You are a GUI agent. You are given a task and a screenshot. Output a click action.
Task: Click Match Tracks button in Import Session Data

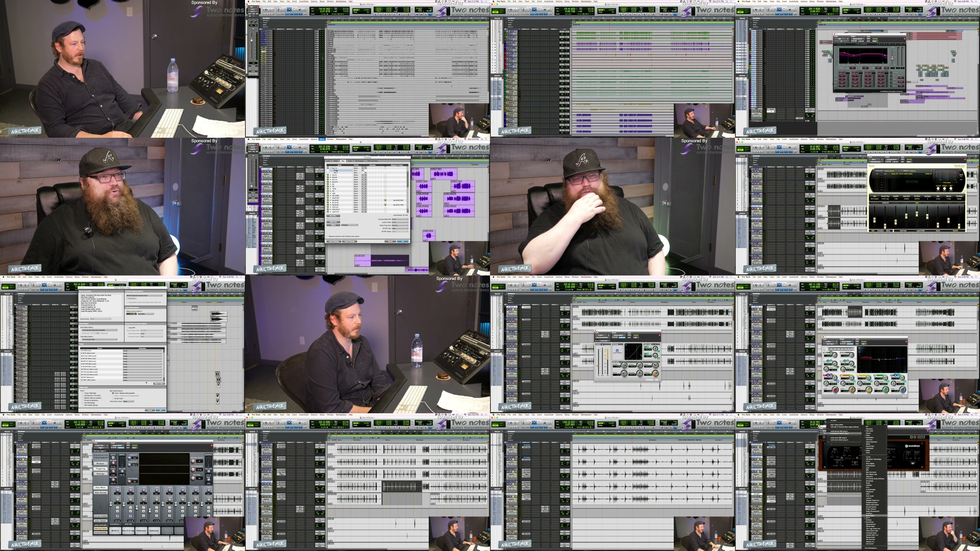[159, 384]
